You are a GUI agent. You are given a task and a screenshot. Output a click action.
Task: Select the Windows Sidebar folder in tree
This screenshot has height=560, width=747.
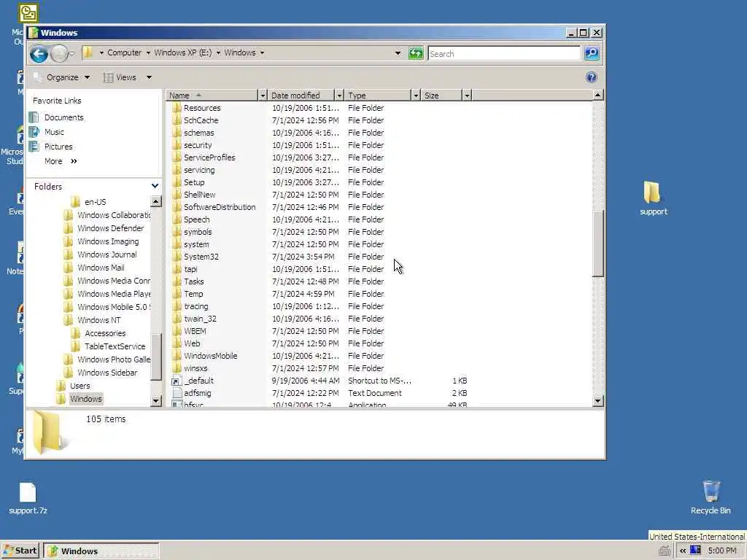coord(107,373)
